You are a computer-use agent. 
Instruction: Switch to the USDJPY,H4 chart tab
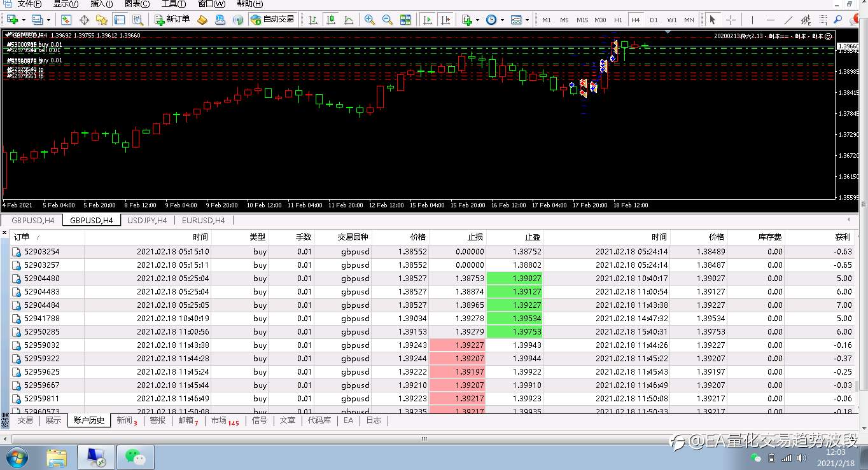point(147,220)
